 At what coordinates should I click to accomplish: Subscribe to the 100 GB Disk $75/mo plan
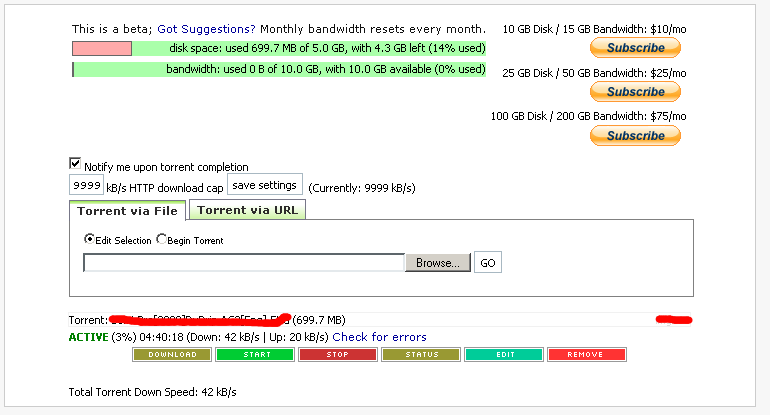pos(635,136)
